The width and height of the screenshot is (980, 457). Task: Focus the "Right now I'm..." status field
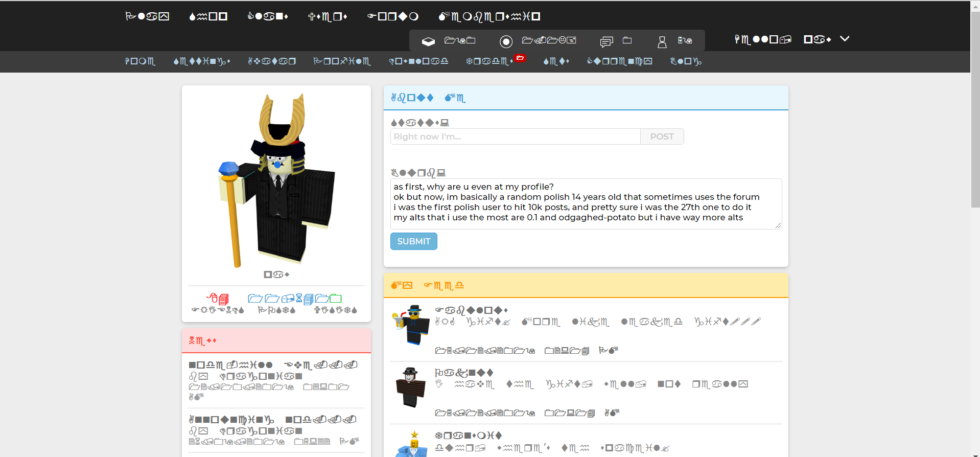coord(515,136)
